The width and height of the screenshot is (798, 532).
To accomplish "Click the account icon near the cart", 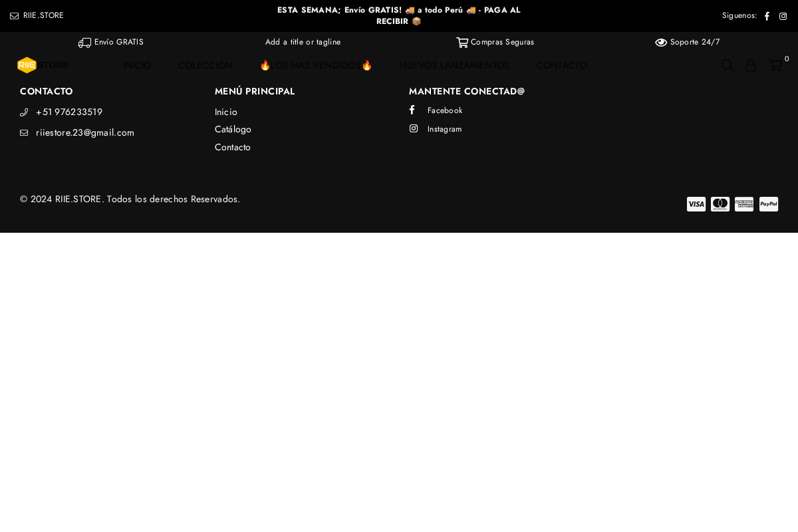I will click(751, 65).
